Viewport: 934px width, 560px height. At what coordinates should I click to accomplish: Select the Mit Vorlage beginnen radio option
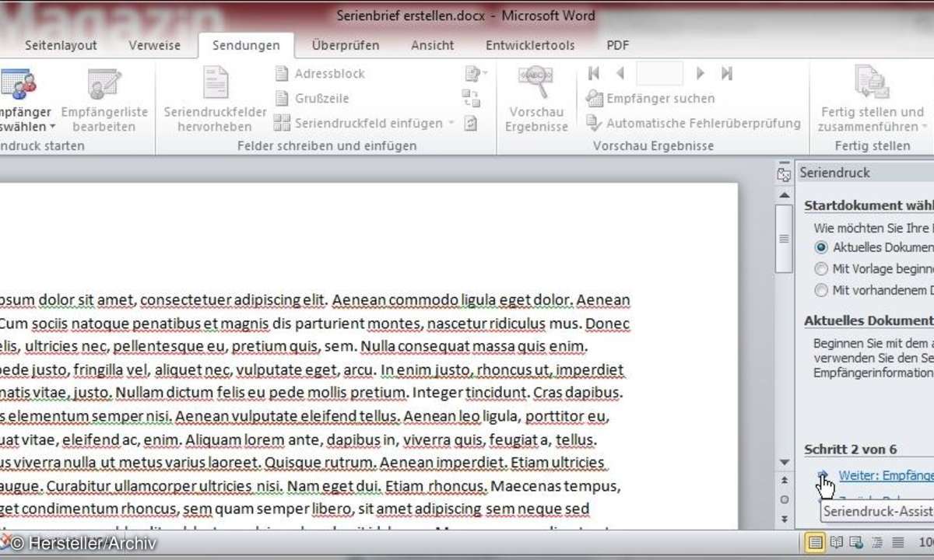(x=821, y=269)
